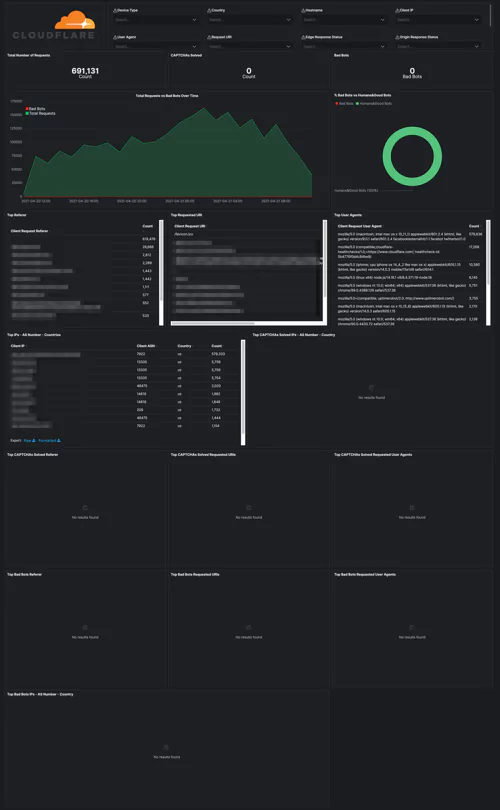The height and width of the screenshot is (810, 500).
Task: Click warning icon beside User Agent label
Action: (x=115, y=37)
